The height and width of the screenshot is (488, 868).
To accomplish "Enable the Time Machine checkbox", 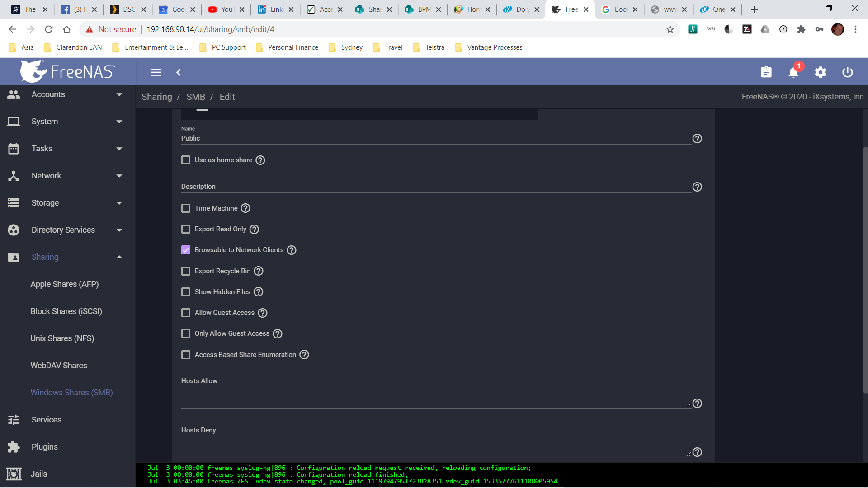I will [x=186, y=208].
